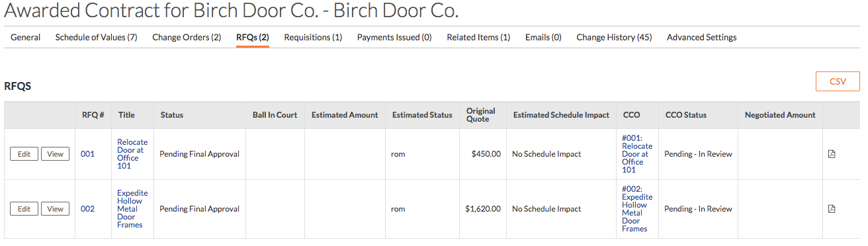This screenshot has height=246, width=868.
Task: Edit RFQ 001 row
Action: click(24, 154)
